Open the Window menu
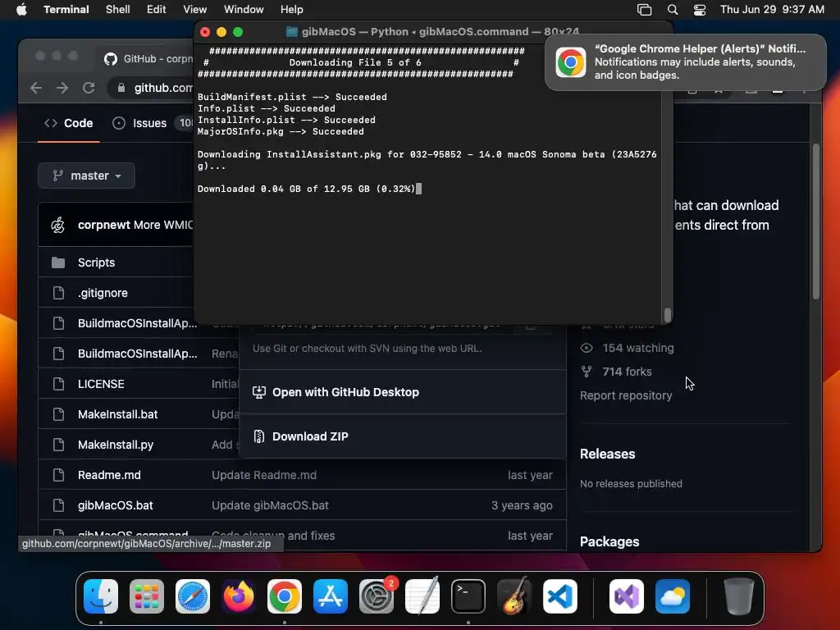This screenshot has width=840, height=630. 244,9
